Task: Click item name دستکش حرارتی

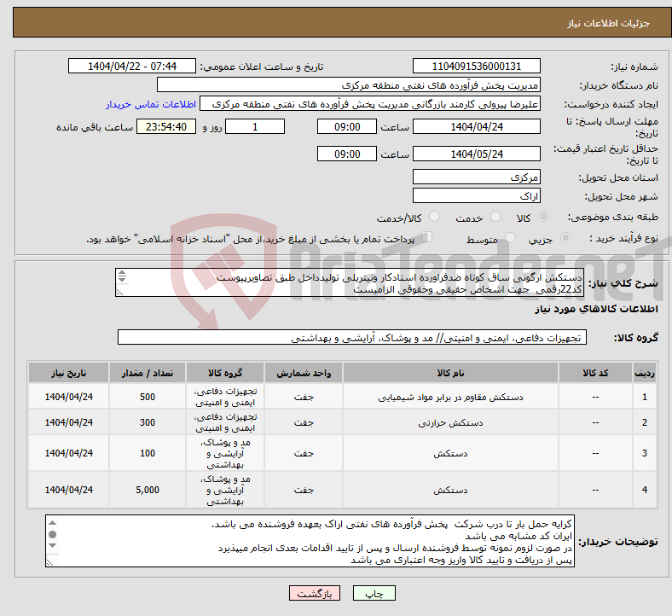Action: click(x=450, y=422)
